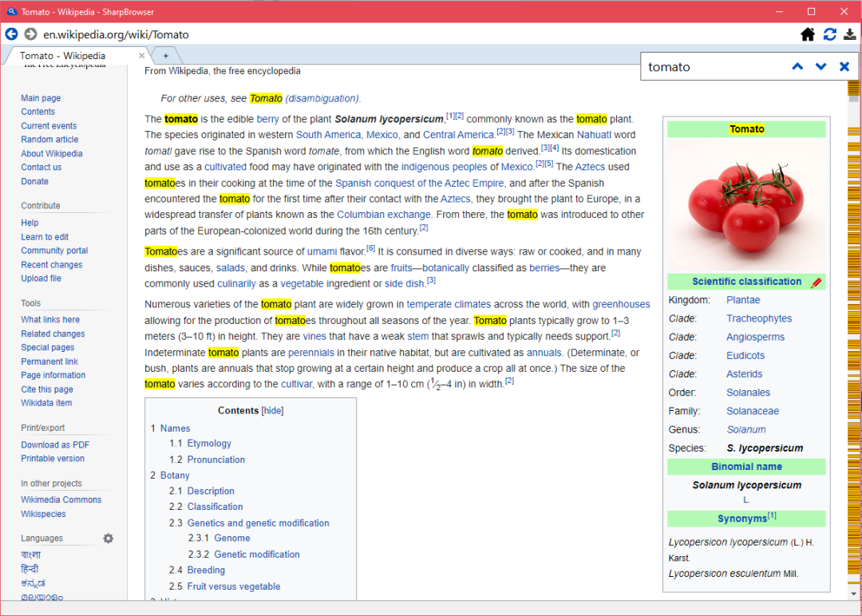Jump to next search match arrow
Screen dimensions: 862x616
[x=820, y=67]
